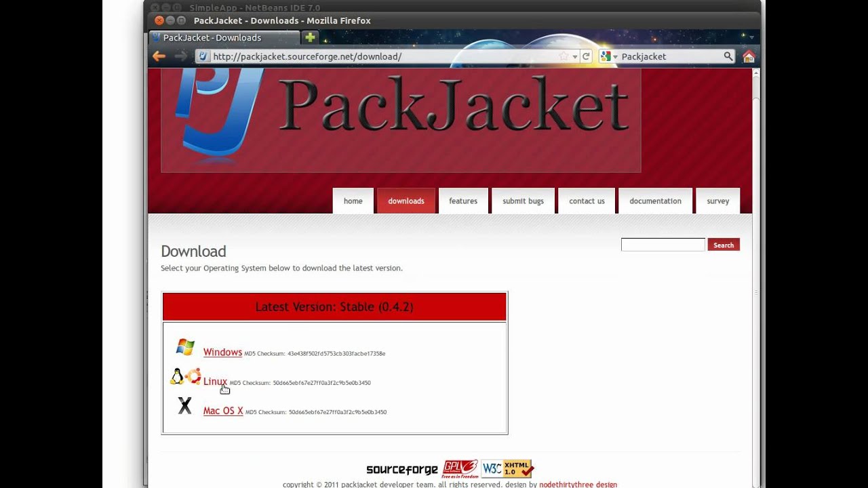Click the GPLv3 badge in the footer
The height and width of the screenshot is (488, 868).
pos(460,468)
